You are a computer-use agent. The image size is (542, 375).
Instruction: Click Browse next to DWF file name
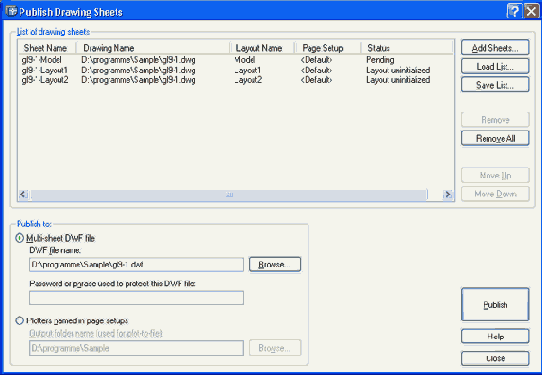[275, 264]
